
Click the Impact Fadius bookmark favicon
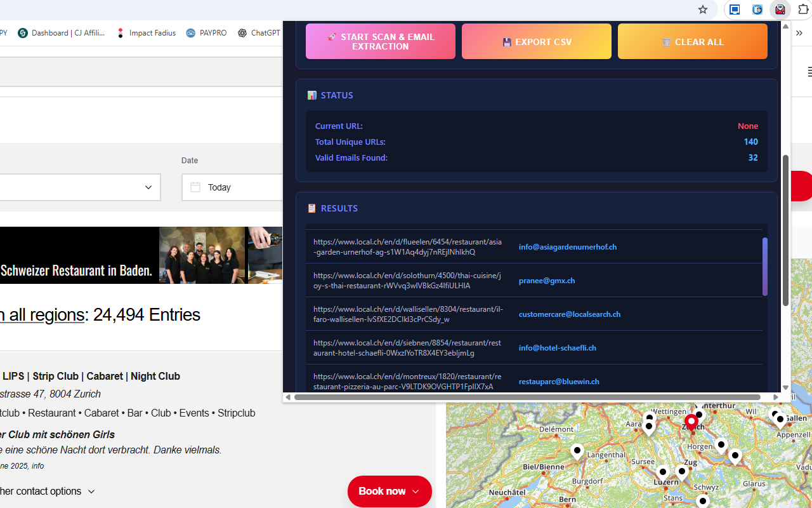tap(121, 33)
